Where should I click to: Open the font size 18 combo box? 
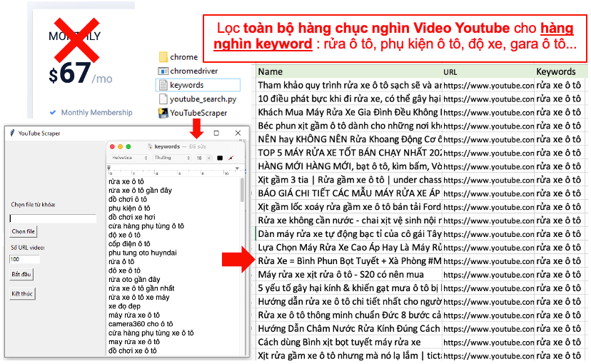203,158
